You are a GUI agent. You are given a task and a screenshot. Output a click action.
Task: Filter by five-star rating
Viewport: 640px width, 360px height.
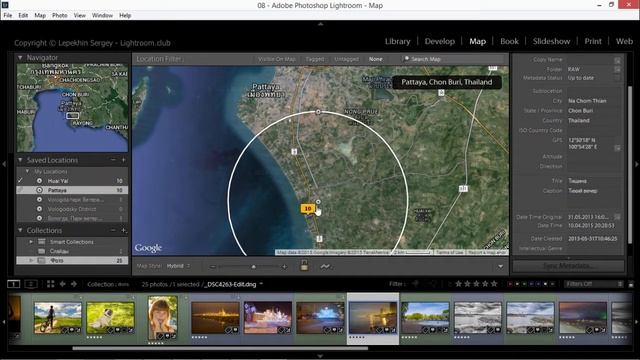494,284
